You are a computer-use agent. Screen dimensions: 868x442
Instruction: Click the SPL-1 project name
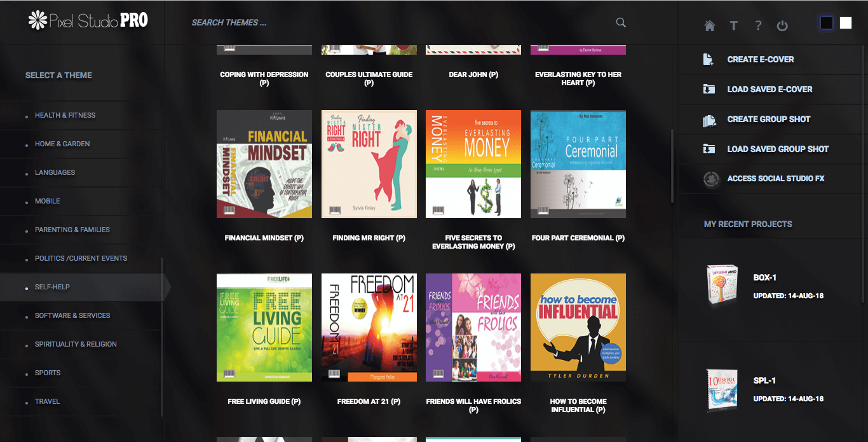coord(764,381)
